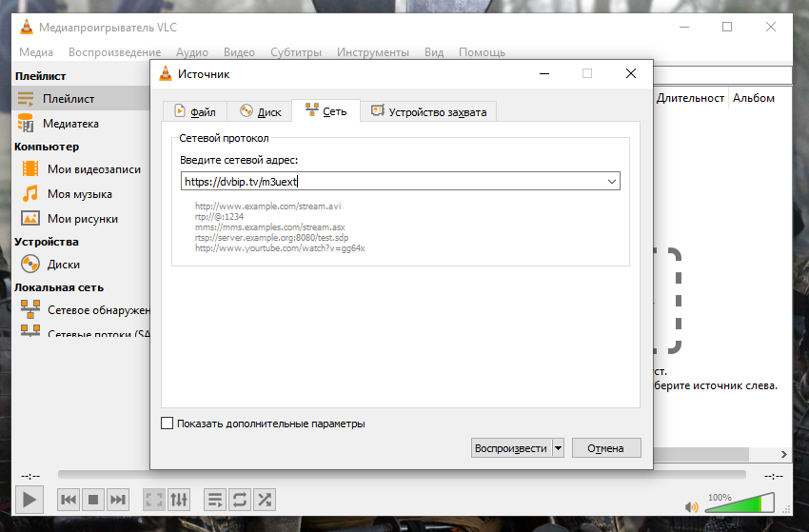Open extended settings equalizer icon
Viewport: 809px width, 532px height.
click(179, 500)
